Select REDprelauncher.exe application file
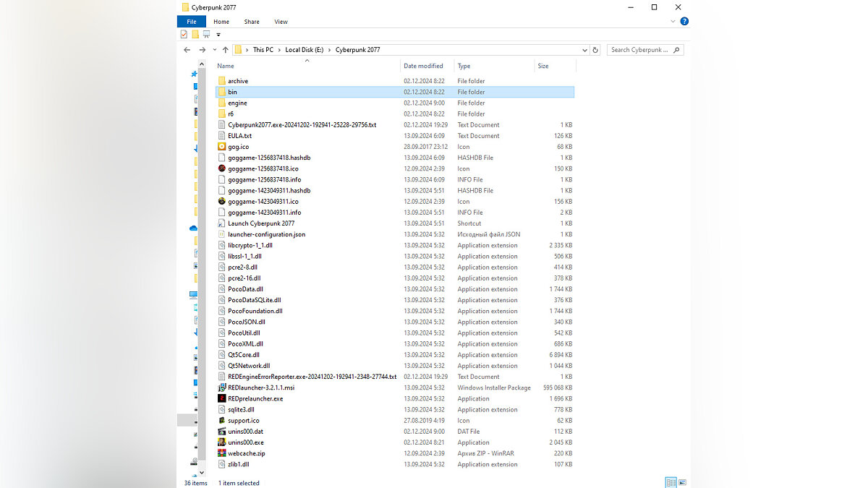Image resolution: width=868 pixels, height=488 pixels. [255, 398]
